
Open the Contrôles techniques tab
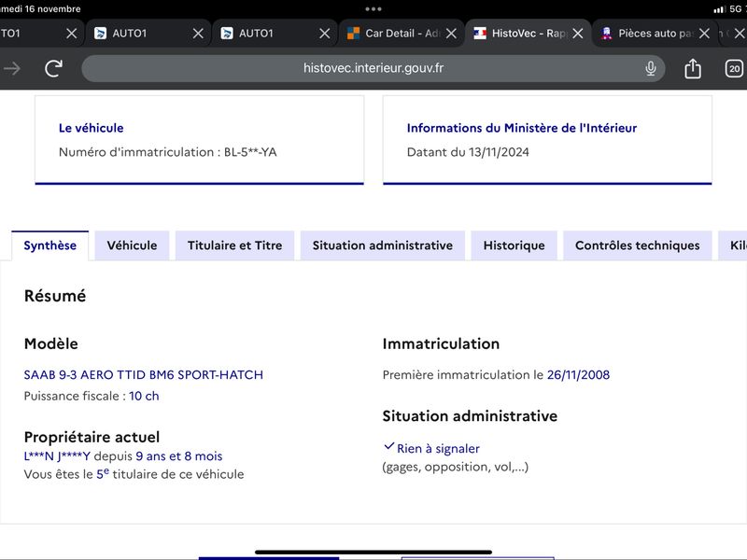(x=638, y=245)
